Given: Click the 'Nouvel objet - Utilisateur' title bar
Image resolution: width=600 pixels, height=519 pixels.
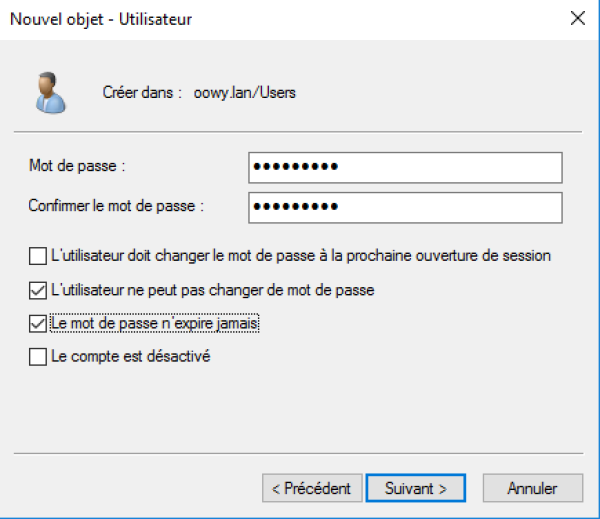Looking at the screenshot, I should 100,18.
